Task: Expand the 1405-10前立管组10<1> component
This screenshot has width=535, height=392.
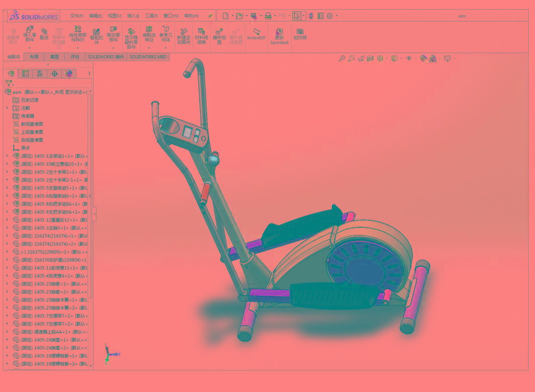Action: (7, 164)
